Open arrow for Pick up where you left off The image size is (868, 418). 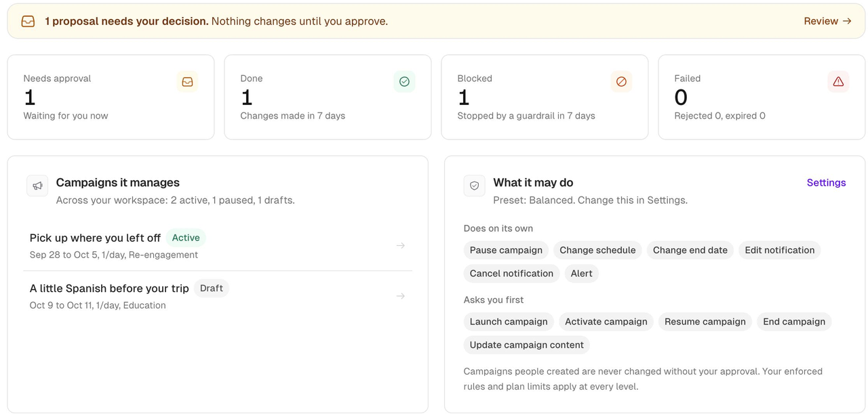click(401, 245)
